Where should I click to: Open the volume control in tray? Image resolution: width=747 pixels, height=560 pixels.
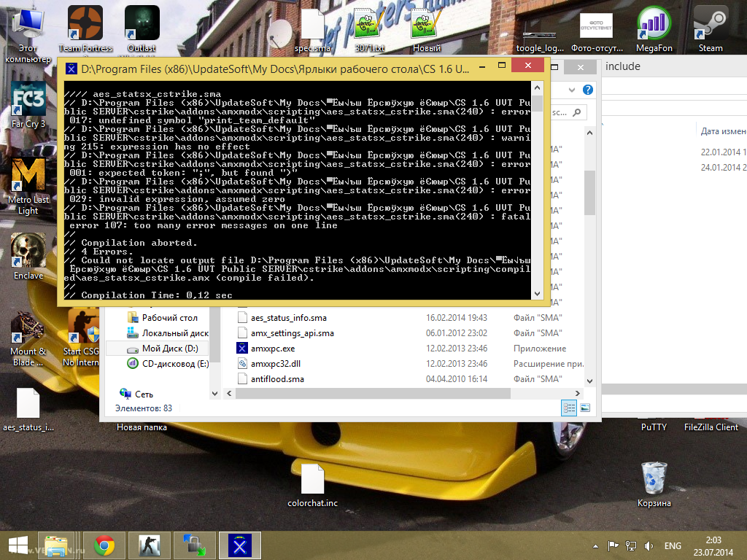(x=649, y=546)
